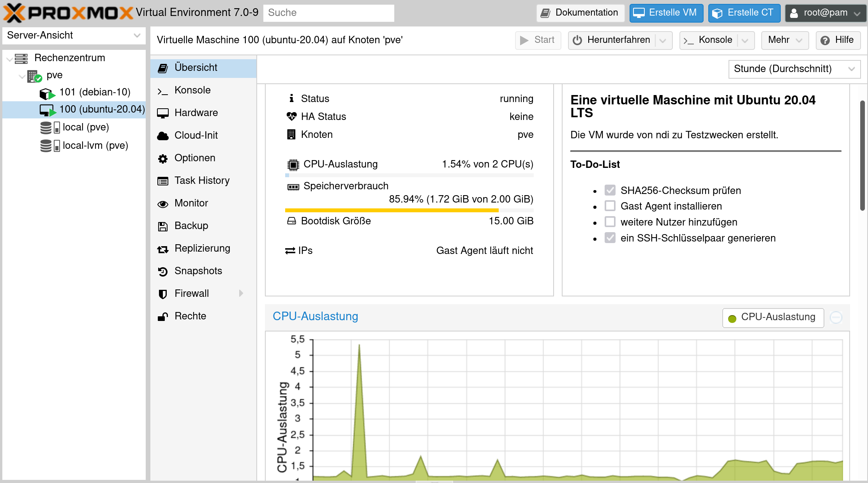Click the Erstelle VM button
The height and width of the screenshot is (483, 868).
pyautogui.click(x=666, y=13)
